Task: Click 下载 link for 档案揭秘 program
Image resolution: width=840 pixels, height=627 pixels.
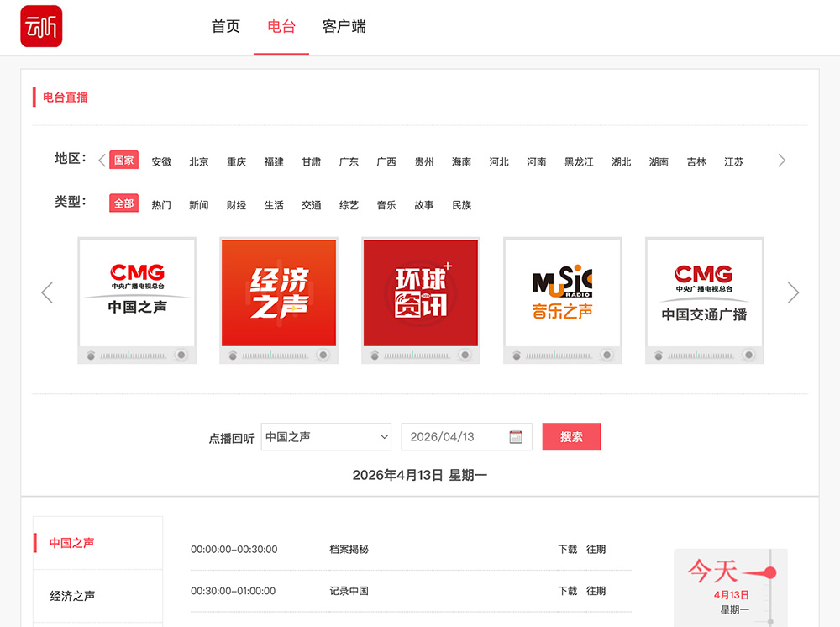Action: click(x=568, y=550)
